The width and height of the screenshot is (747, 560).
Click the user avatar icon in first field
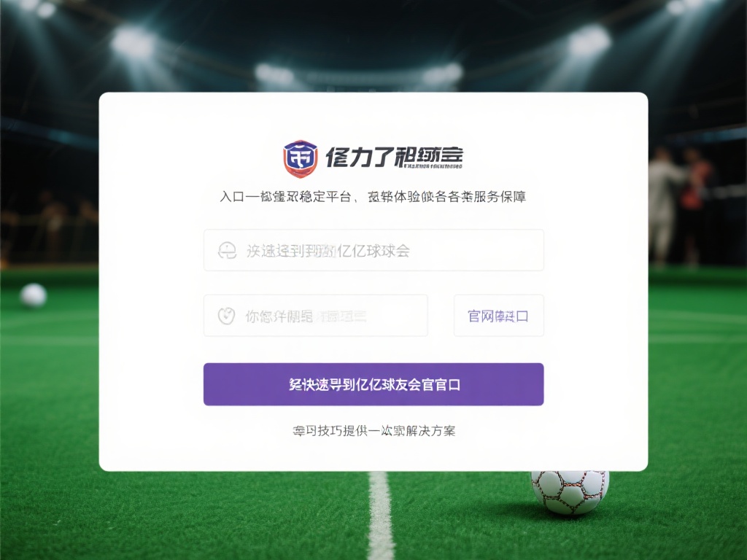pos(228,251)
